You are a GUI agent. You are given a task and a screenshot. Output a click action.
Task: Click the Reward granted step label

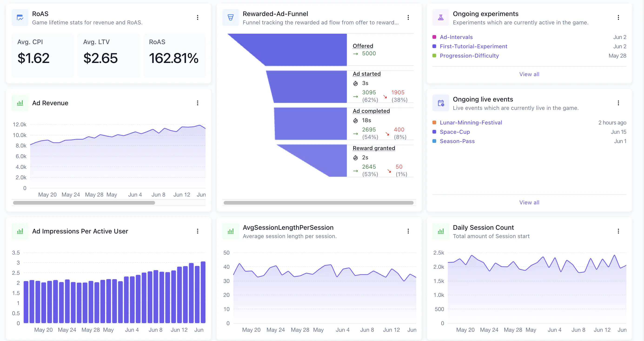pyautogui.click(x=374, y=148)
